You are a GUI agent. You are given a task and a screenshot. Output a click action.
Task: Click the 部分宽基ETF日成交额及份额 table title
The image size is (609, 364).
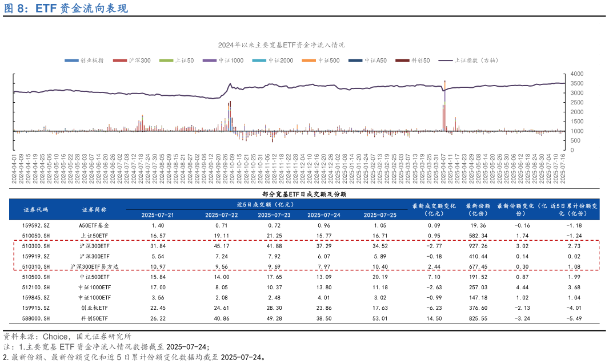[304, 193]
